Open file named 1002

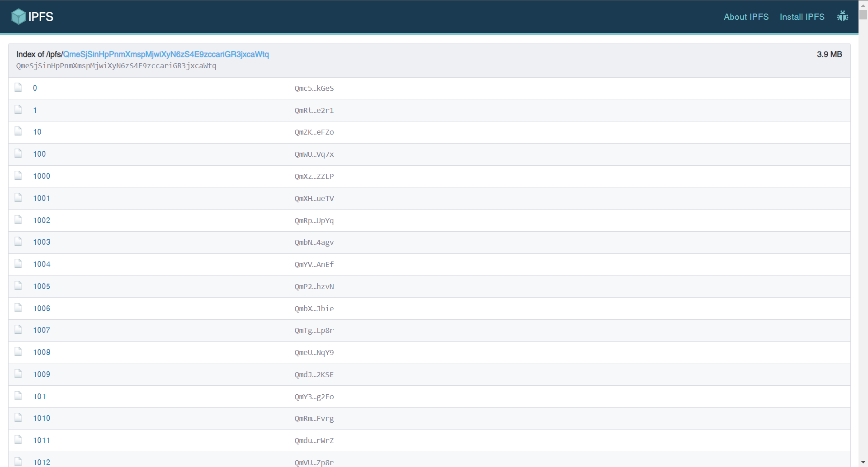(x=42, y=220)
